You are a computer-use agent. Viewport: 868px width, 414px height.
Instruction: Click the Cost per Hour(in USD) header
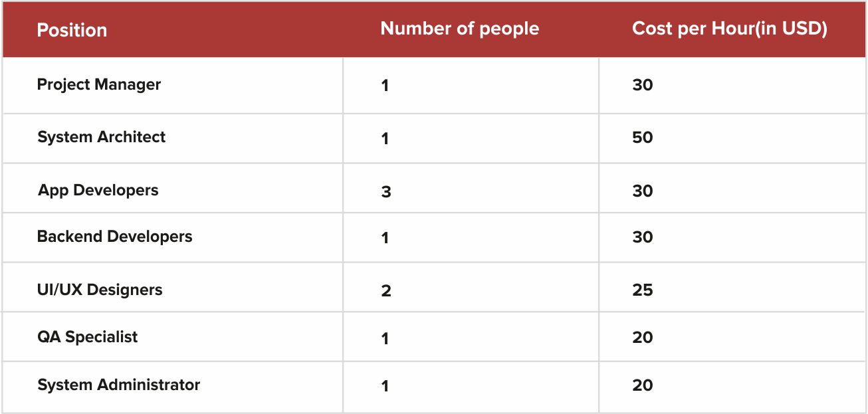730,29
